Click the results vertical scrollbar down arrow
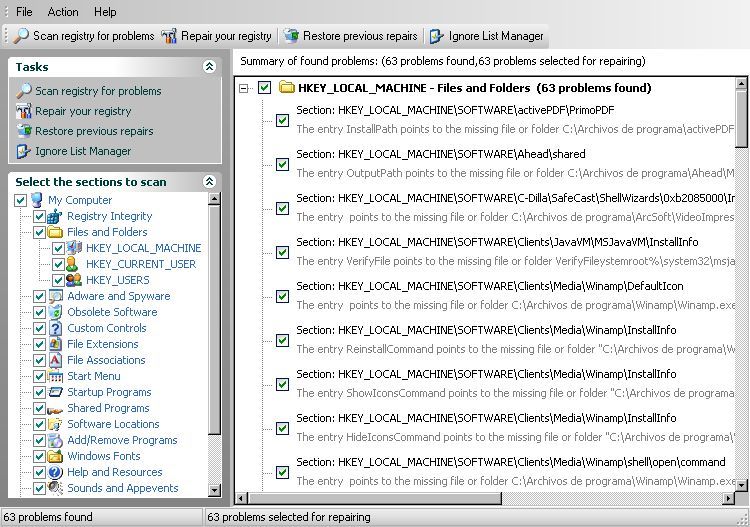 coord(741,485)
